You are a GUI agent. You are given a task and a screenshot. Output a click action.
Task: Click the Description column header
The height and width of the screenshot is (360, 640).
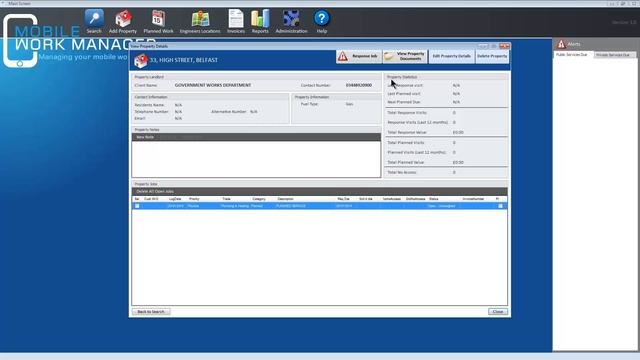click(285, 199)
